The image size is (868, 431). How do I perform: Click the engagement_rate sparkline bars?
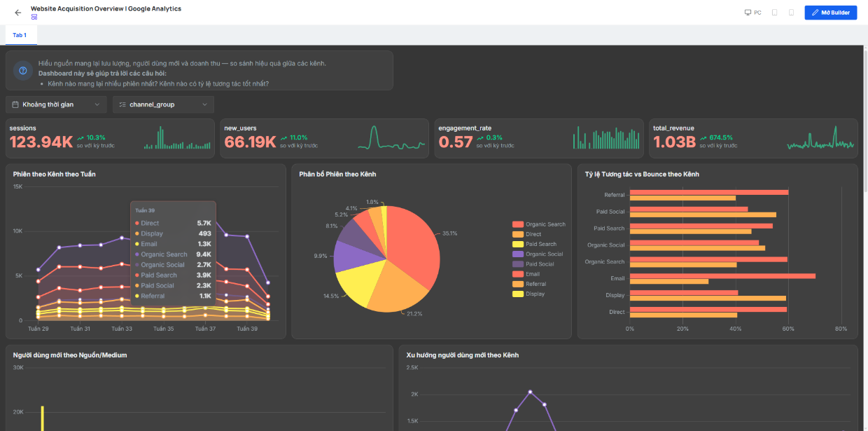tap(607, 138)
